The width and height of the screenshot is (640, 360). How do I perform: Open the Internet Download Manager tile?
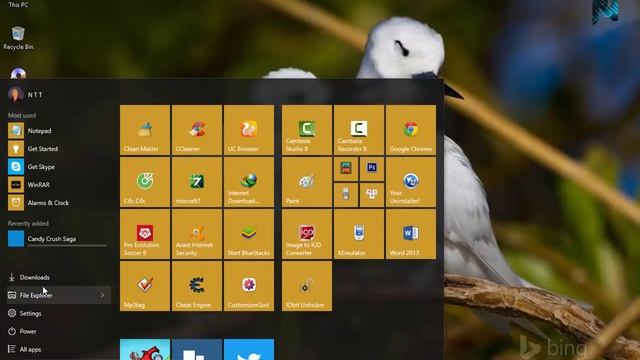(x=249, y=182)
